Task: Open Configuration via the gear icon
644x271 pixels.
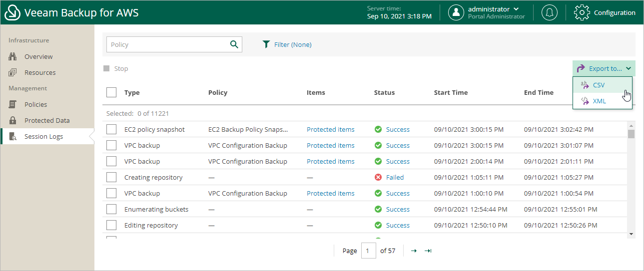Action: (x=582, y=12)
